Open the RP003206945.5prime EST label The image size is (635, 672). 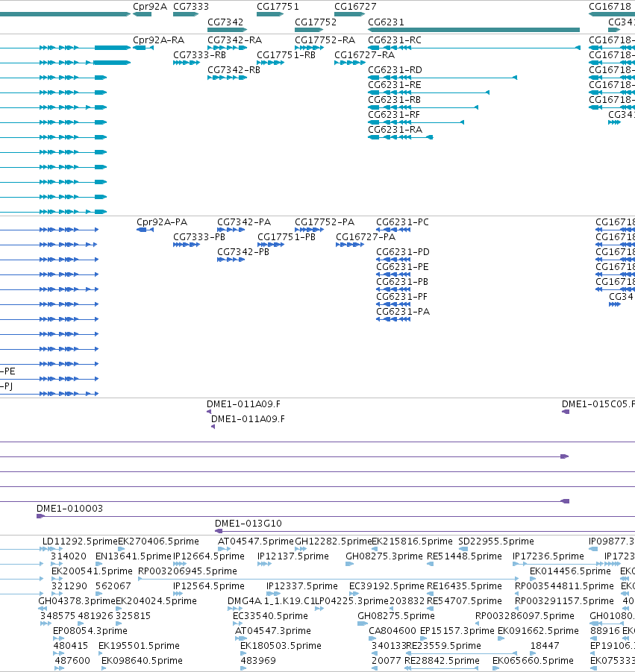[x=187, y=571]
